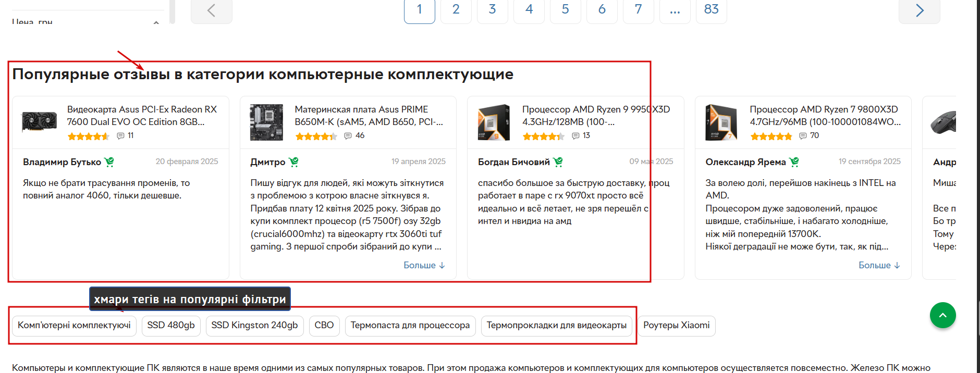Click review date 20 февраля 2025
Screen dimensions: 980x373
187,161
